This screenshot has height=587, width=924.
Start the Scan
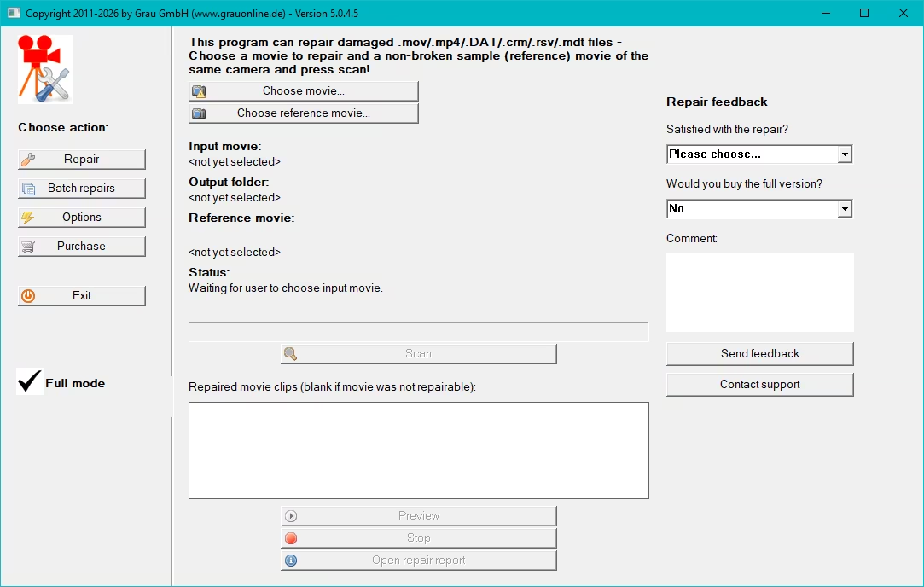(x=418, y=353)
